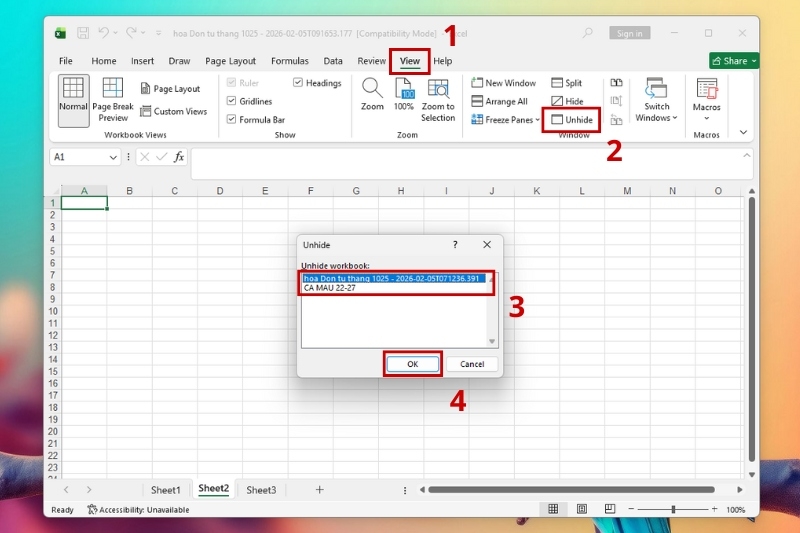Switch to Page Layout view in status bar

(x=582, y=509)
